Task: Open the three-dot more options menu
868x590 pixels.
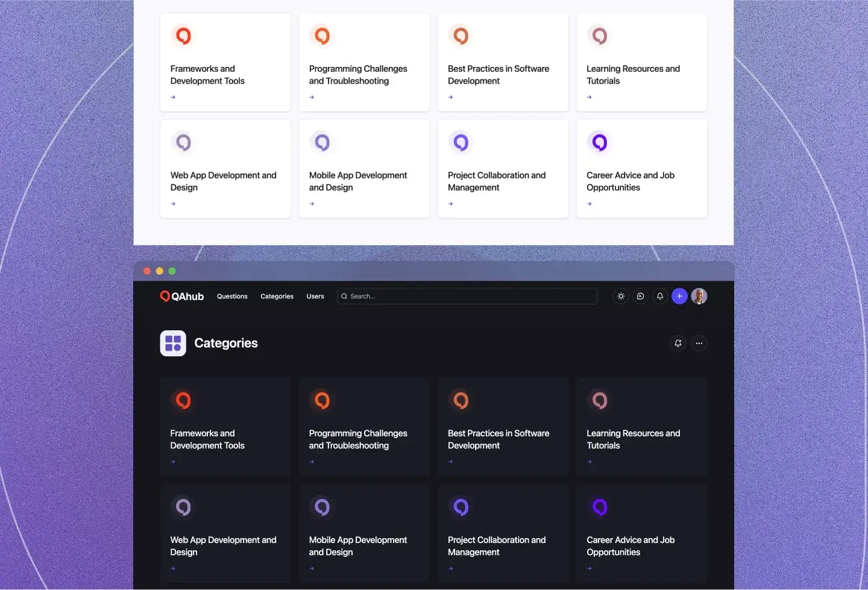Action: 699,344
